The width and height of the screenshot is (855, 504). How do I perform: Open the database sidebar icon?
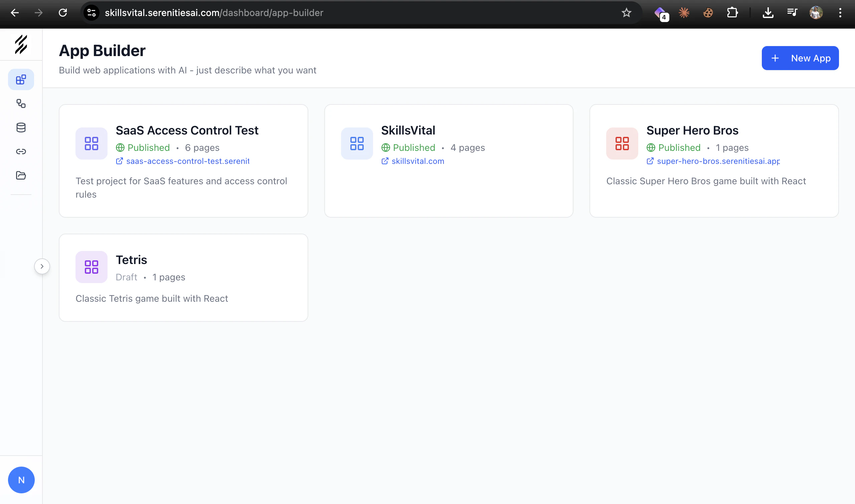[21, 128]
